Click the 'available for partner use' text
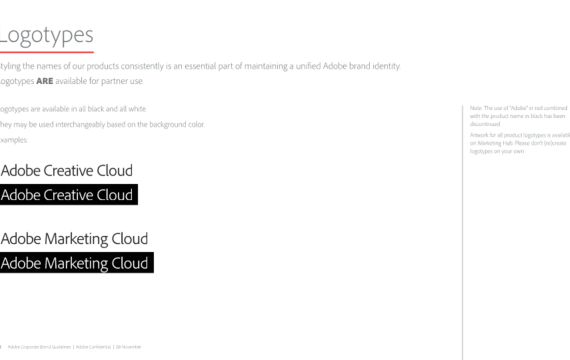Viewport: 570px width, 360px height. 99,81
